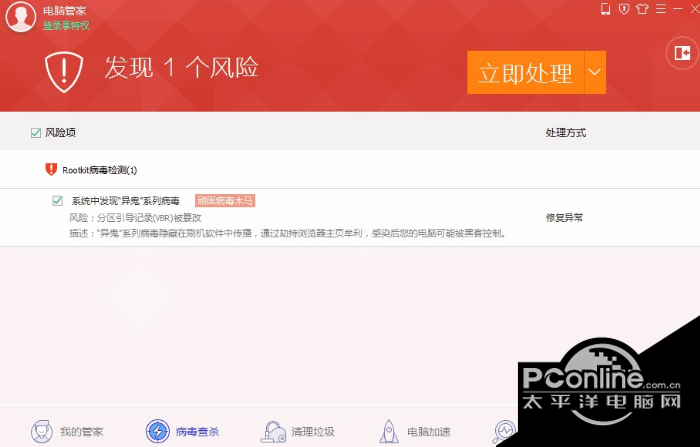Click the 风险：分区引导记录(VBR)被篡改 text
The image size is (700, 447).
pyautogui.click(x=135, y=217)
